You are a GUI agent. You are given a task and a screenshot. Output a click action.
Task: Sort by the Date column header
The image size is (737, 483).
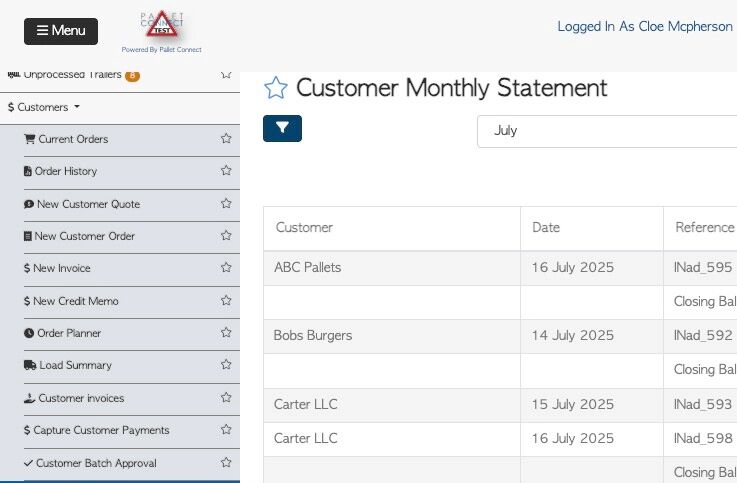[546, 228]
